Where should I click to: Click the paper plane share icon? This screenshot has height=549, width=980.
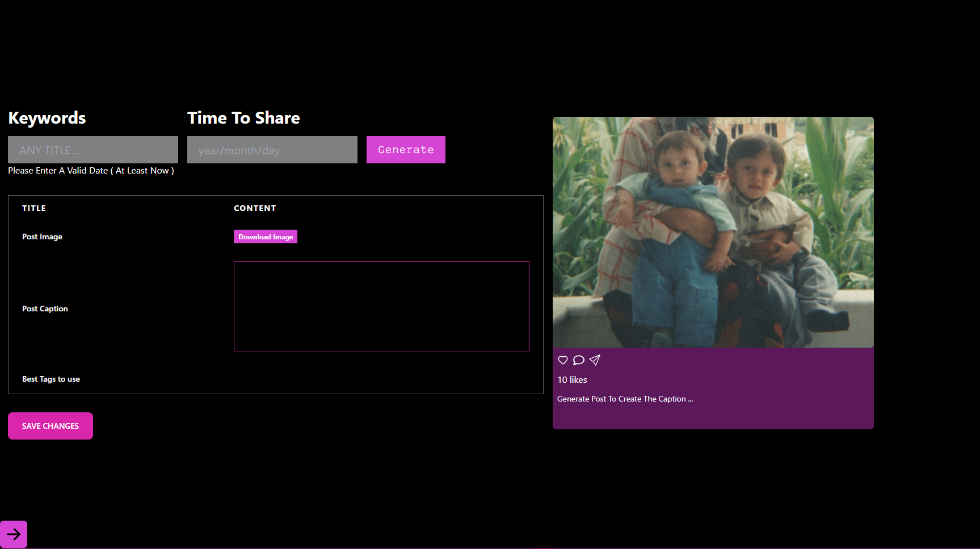595,360
